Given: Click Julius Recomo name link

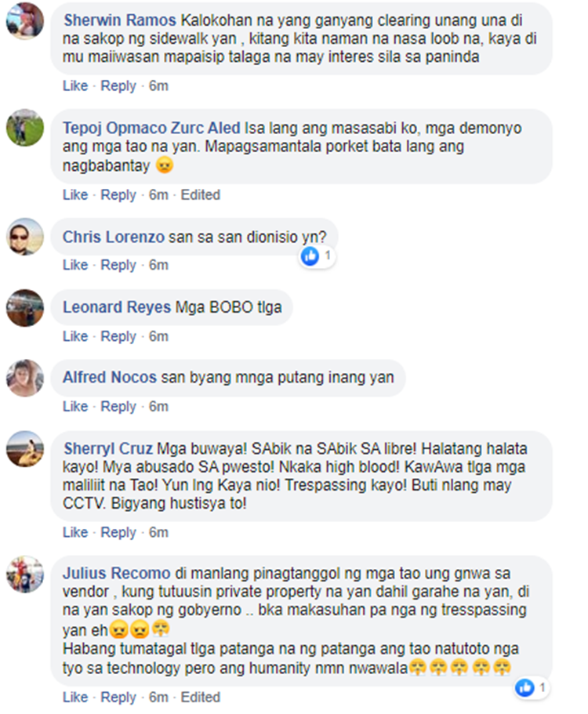Looking at the screenshot, I should [117, 573].
